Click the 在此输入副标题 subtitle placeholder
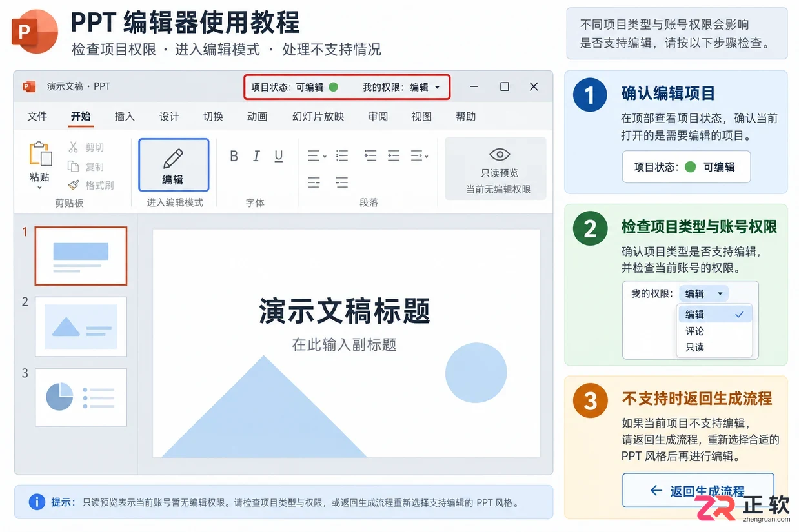This screenshot has width=799, height=532. click(x=344, y=344)
